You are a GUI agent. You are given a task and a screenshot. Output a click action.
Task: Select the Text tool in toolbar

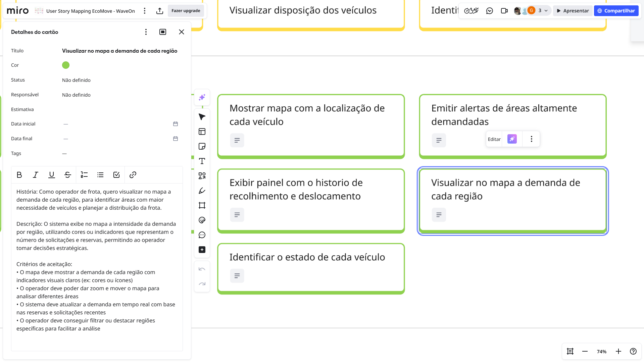click(x=202, y=161)
